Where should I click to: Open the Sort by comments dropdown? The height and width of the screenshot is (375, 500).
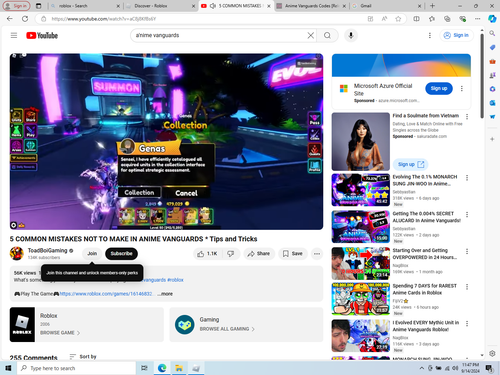[83, 357]
